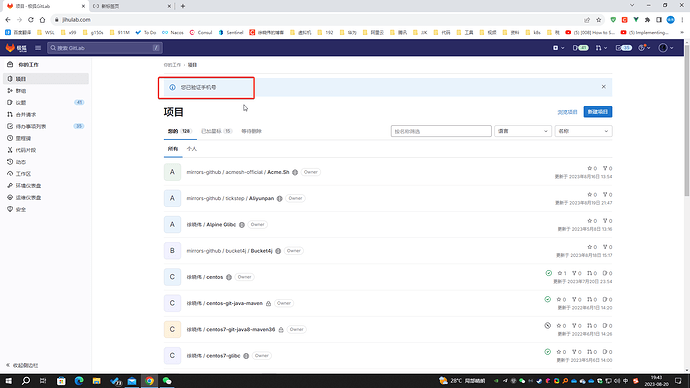690x388 pixels.
Task: Open the Windows Start menu
Action: click(8, 381)
